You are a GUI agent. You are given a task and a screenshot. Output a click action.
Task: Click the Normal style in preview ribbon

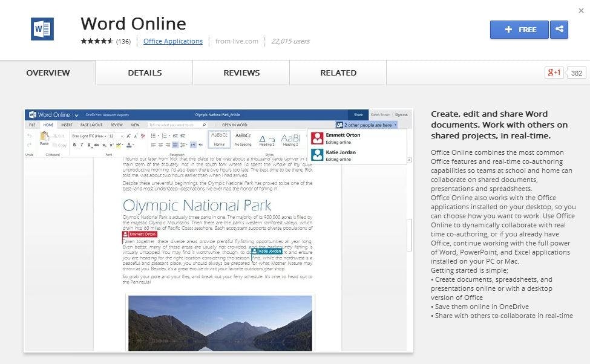click(x=220, y=139)
